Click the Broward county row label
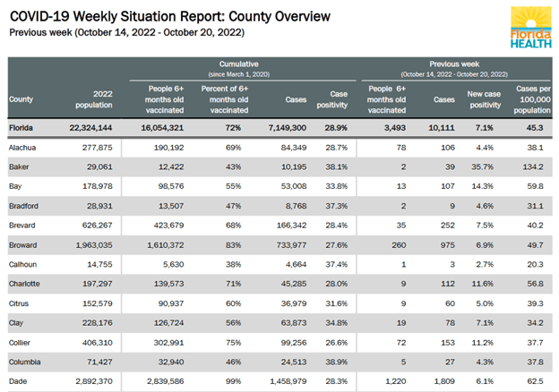The height and width of the screenshot is (392, 559). click(x=23, y=244)
